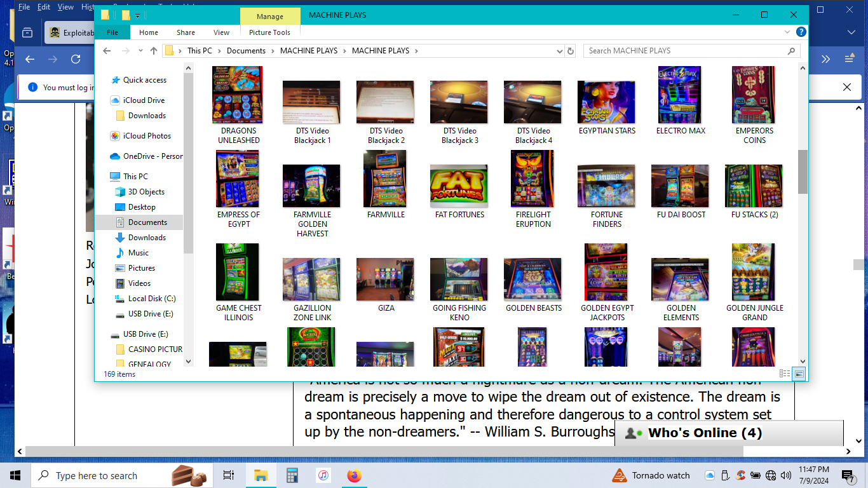
Task: Launch iTunes from the taskbar
Action: point(323,475)
